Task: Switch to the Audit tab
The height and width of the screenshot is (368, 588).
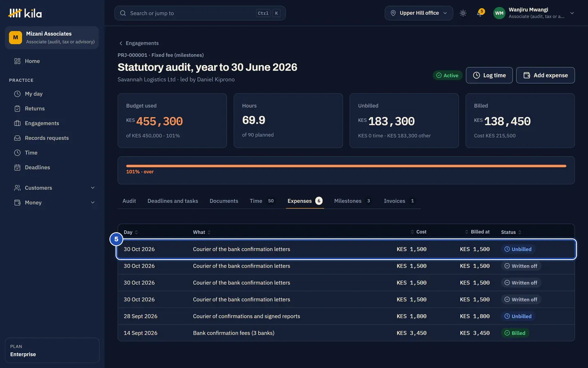Action: click(129, 201)
